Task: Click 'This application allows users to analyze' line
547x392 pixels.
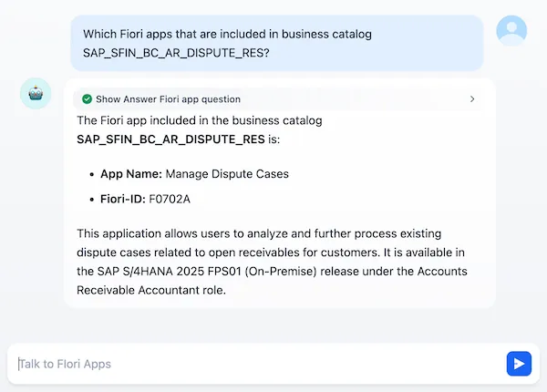Action: pos(259,233)
